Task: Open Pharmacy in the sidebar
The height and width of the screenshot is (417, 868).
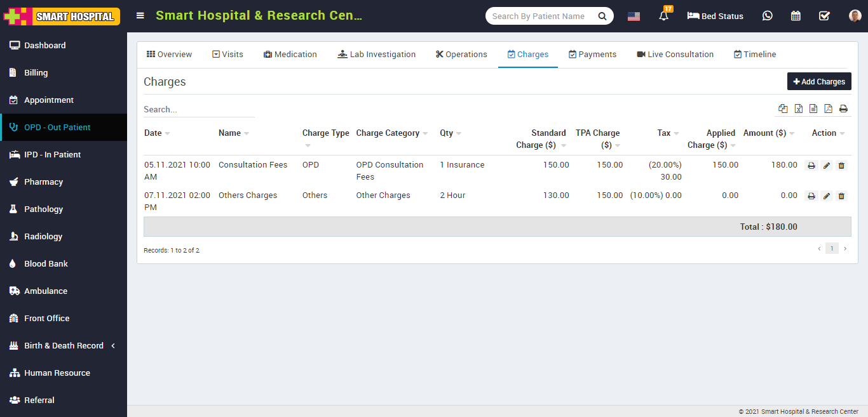Action: click(43, 182)
